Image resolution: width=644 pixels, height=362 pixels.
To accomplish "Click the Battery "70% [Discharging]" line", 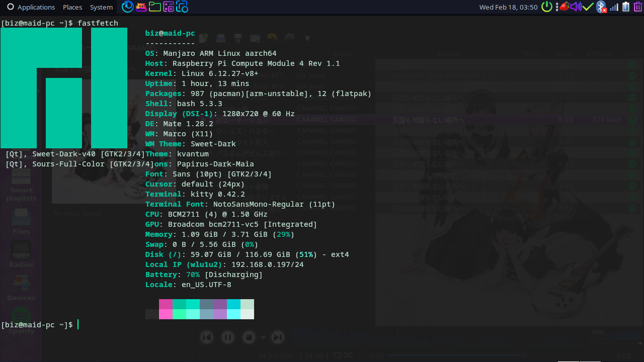I will pos(204,275).
